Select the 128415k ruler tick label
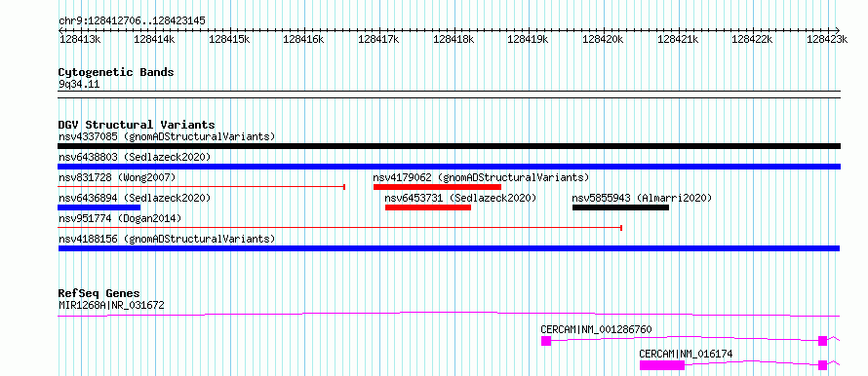Viewport: 868px width, 376px height. tap(229, 39)
